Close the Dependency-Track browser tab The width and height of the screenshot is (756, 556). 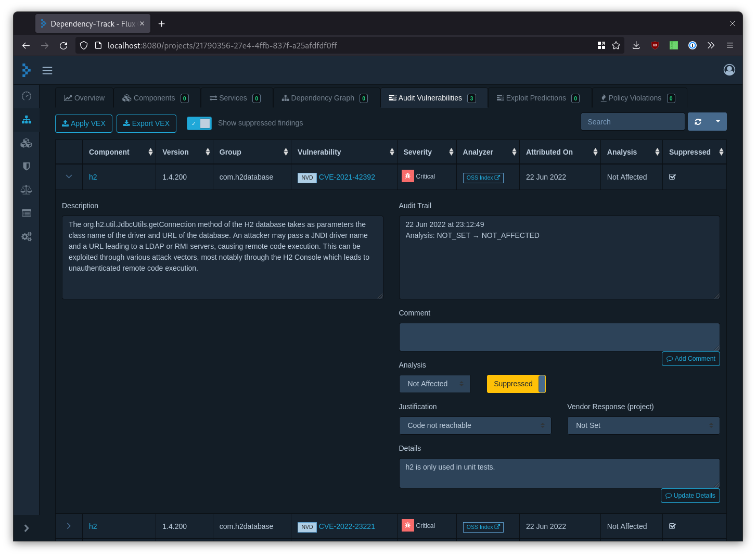click(x=142, y=24)
